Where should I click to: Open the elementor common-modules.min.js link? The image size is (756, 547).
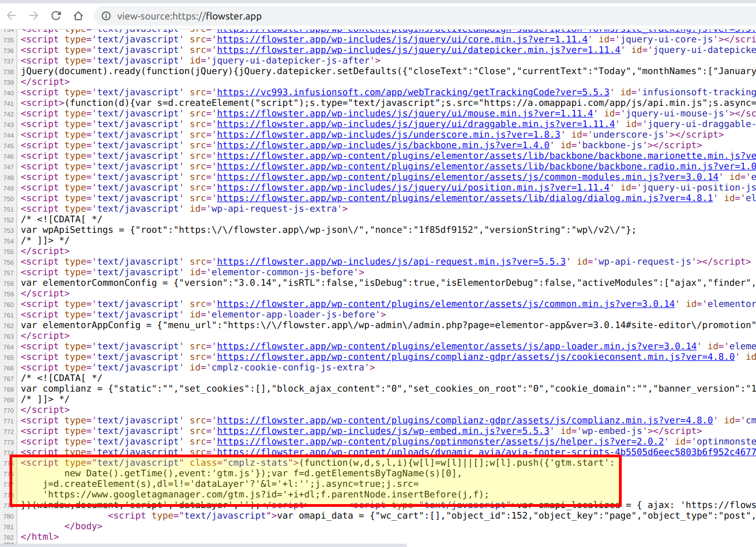[468, 177]
